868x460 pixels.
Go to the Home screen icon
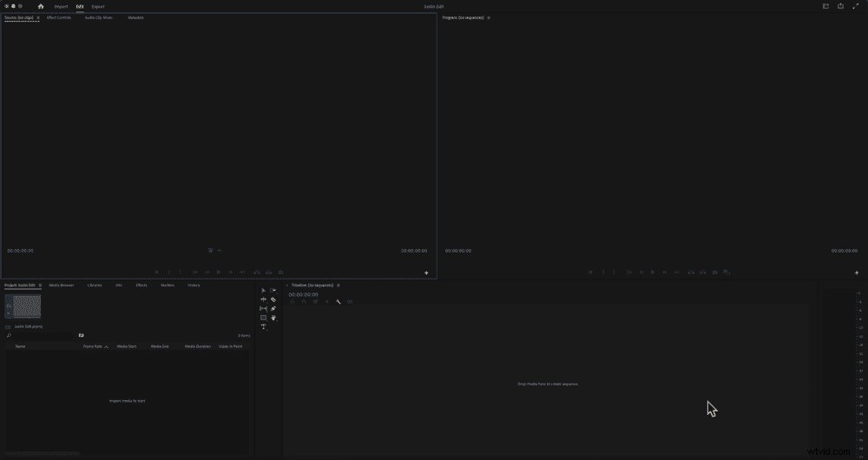click(41, 7)
